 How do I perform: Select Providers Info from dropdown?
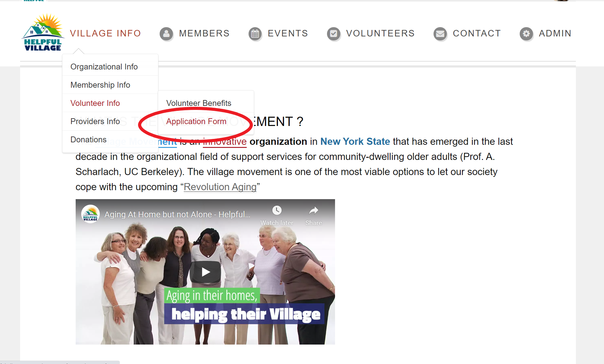click(x=110, y=121)
